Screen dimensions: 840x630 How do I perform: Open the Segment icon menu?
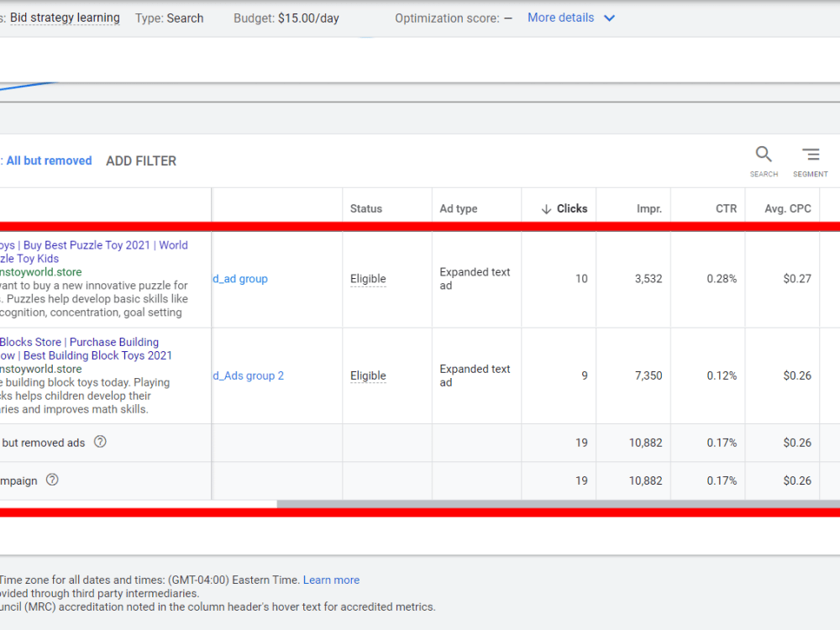(x=811, y=155)
